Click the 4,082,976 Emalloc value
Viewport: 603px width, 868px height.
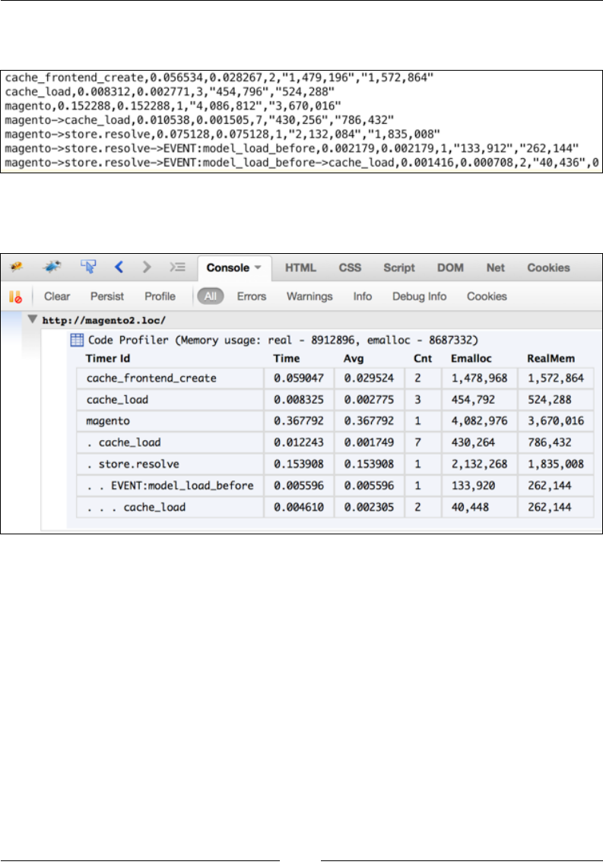480,421
